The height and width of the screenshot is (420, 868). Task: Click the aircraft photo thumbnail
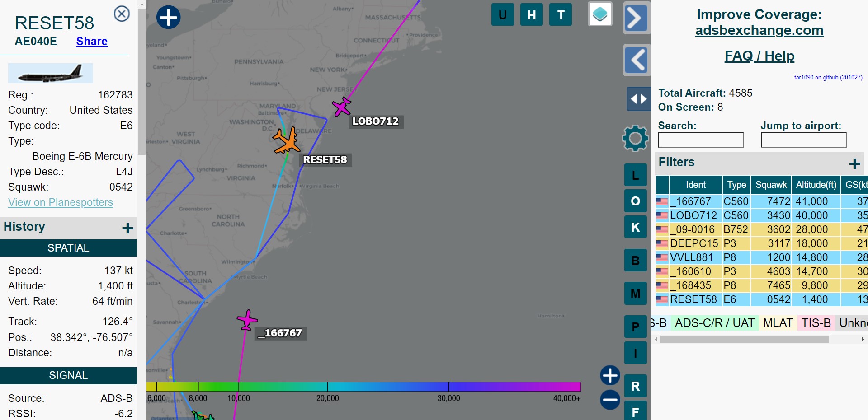[x=51, y=73]
